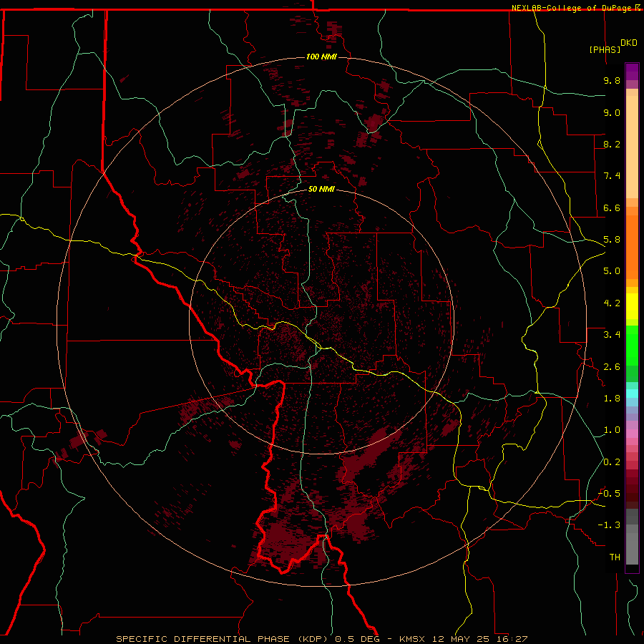
Task: Click the 2.6 scale value
Action: [612, 367]
